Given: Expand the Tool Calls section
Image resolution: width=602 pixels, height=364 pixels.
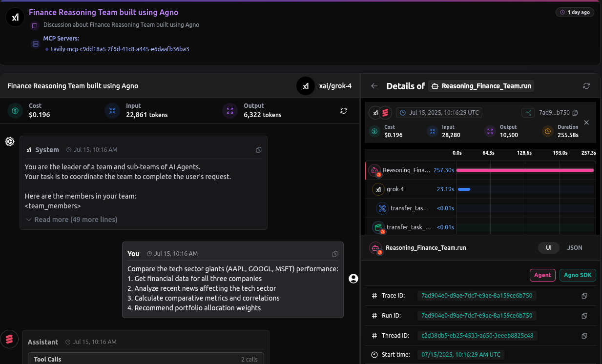Looking at the screenshot, I should click(145, 359).
